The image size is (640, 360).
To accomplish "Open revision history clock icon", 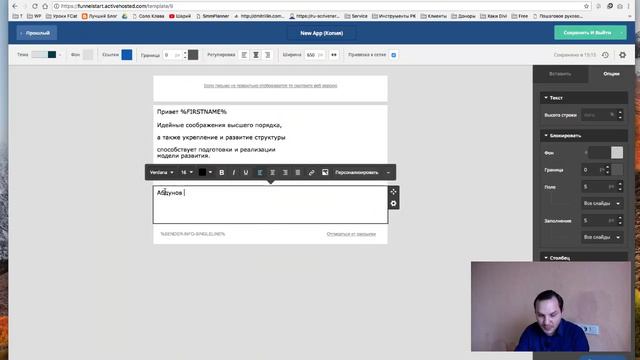I will 605,55.
